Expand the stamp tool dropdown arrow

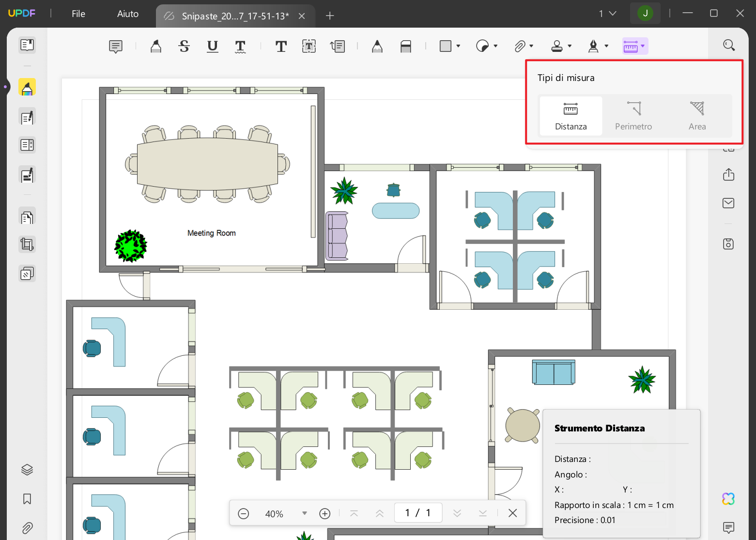570,46
